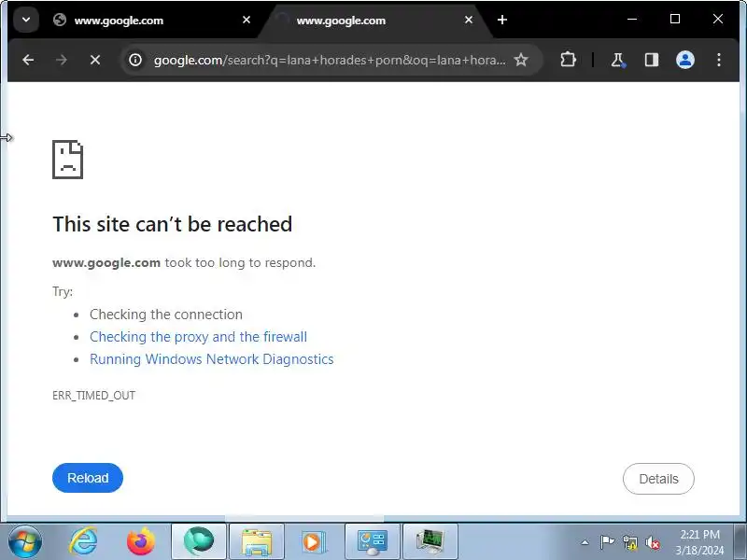Image resolution: width=747 pixels, height=560 pixels.
Task: Open Action Center flag icon
Action: [607, 542]
